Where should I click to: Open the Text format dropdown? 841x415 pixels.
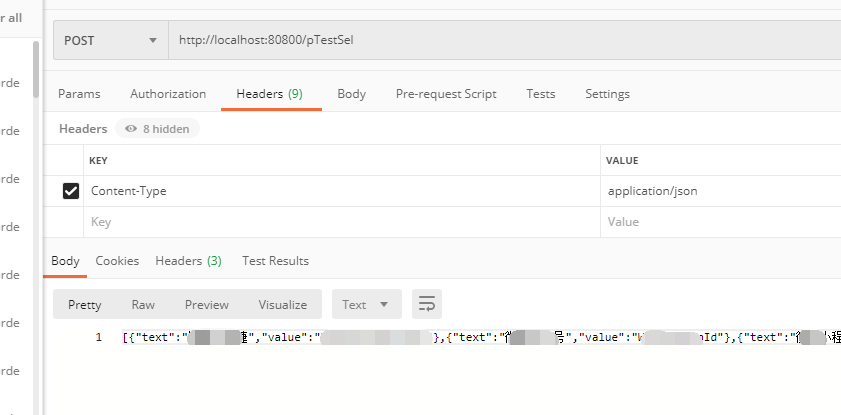point(367,304)
